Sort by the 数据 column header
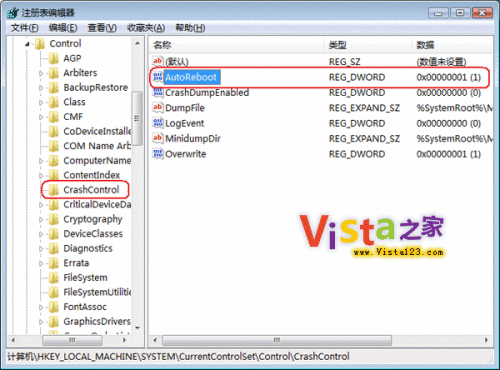Screen dimensions: 500x370 [x=453, y=45]
